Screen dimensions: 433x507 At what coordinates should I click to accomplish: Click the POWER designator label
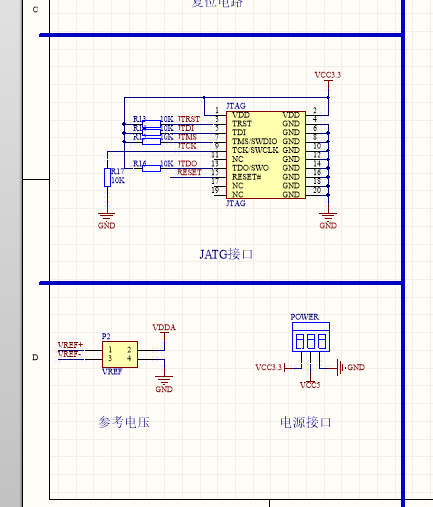tap(305, 317)
